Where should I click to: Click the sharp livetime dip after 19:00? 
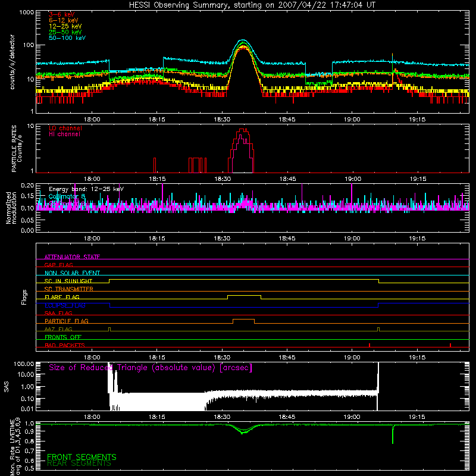393,435
